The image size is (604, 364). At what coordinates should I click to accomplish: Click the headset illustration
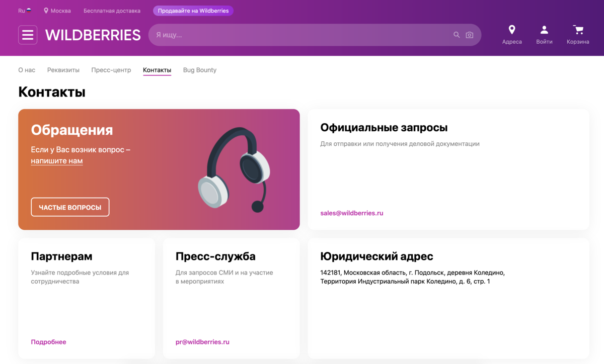(235, 169)
